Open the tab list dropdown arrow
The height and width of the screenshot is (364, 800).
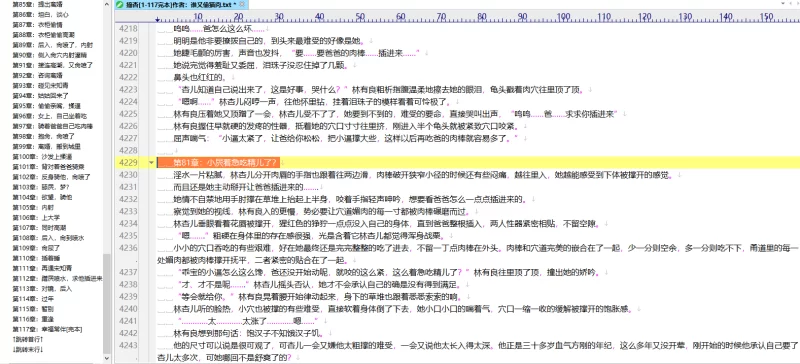[x=783, y=4]
